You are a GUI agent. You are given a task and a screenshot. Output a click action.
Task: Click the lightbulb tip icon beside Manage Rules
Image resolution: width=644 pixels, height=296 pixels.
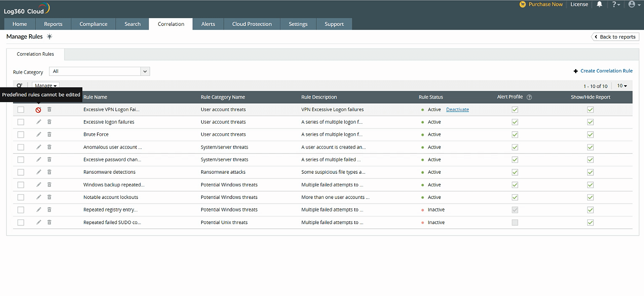49,37
